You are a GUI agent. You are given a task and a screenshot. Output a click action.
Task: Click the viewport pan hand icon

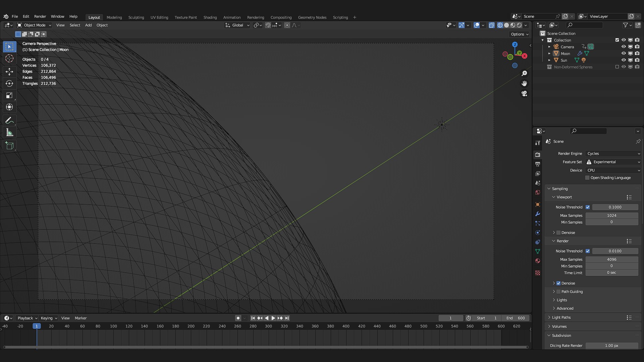pos(524,83)
